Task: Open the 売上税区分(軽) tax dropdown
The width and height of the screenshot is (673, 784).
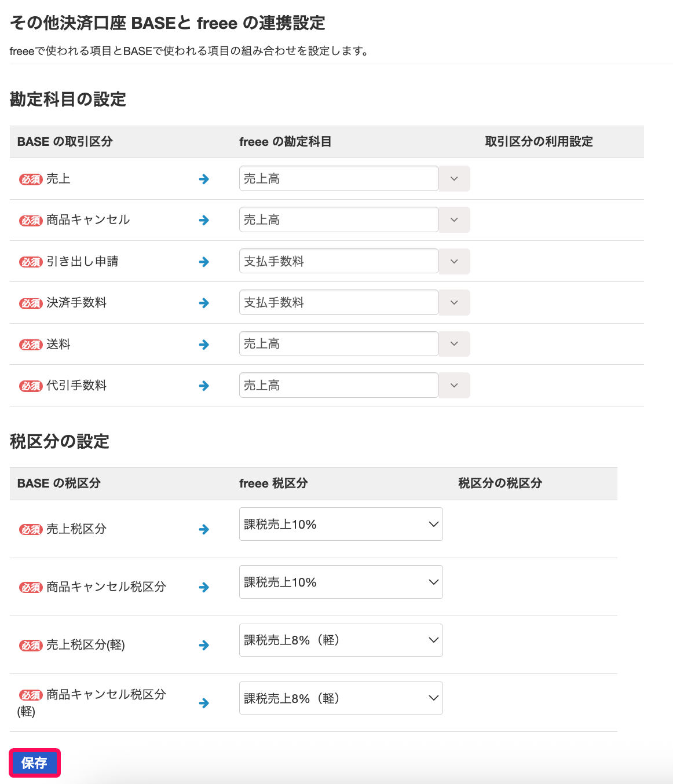Action: (x=341, y=640)
